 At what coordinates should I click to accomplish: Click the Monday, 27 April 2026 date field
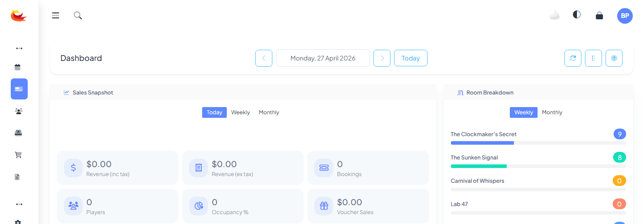(323, 58)
